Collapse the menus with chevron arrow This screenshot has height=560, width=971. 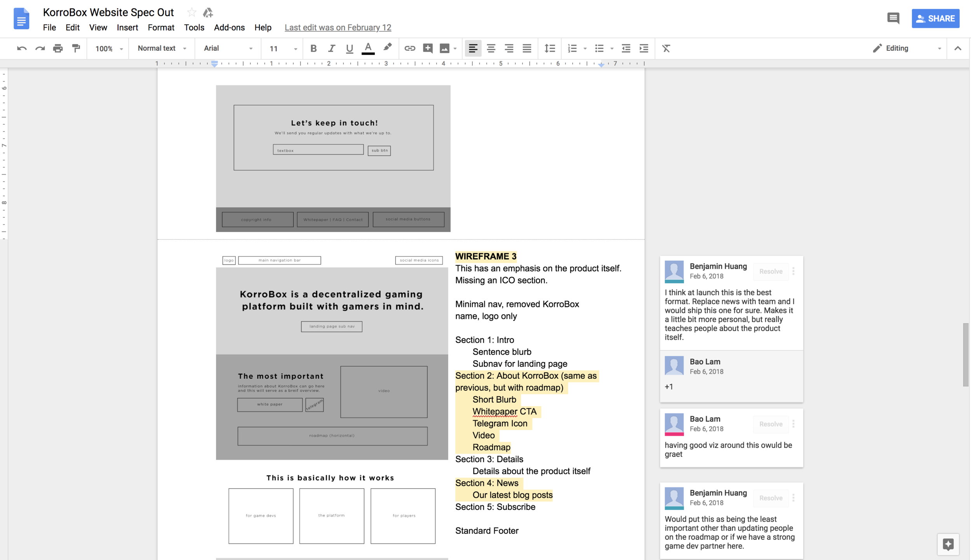point(957,49)
